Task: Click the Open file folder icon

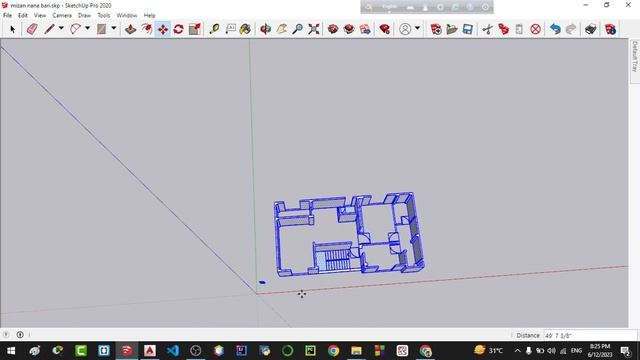Action: coord(452,29)
